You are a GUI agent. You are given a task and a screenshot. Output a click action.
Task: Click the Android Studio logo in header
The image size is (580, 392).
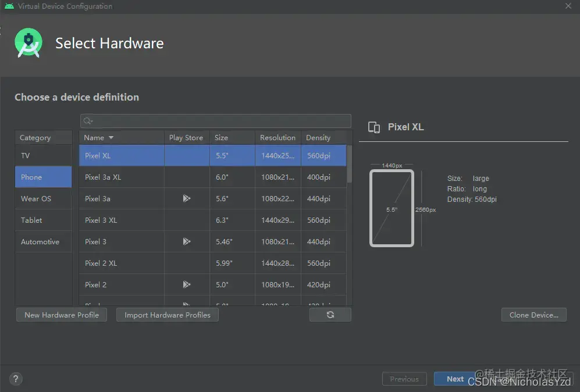click(29, 43)
